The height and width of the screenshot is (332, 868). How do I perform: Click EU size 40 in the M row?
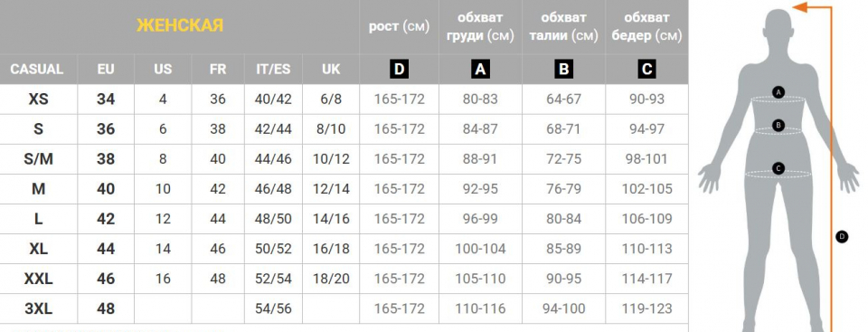pos(106,189)
